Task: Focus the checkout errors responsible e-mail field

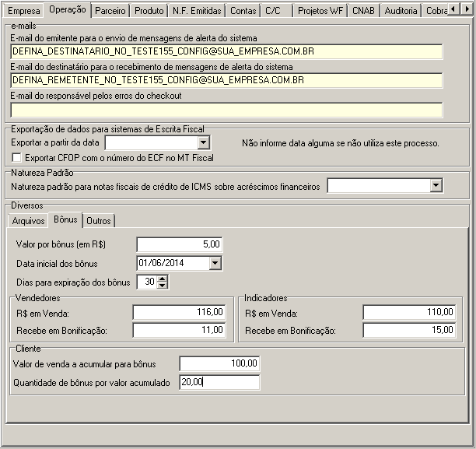Action: point(226,110)
